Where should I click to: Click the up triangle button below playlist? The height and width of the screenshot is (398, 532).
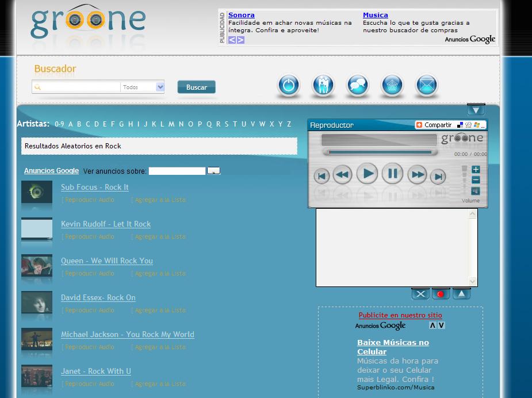(x=461, y=294)
